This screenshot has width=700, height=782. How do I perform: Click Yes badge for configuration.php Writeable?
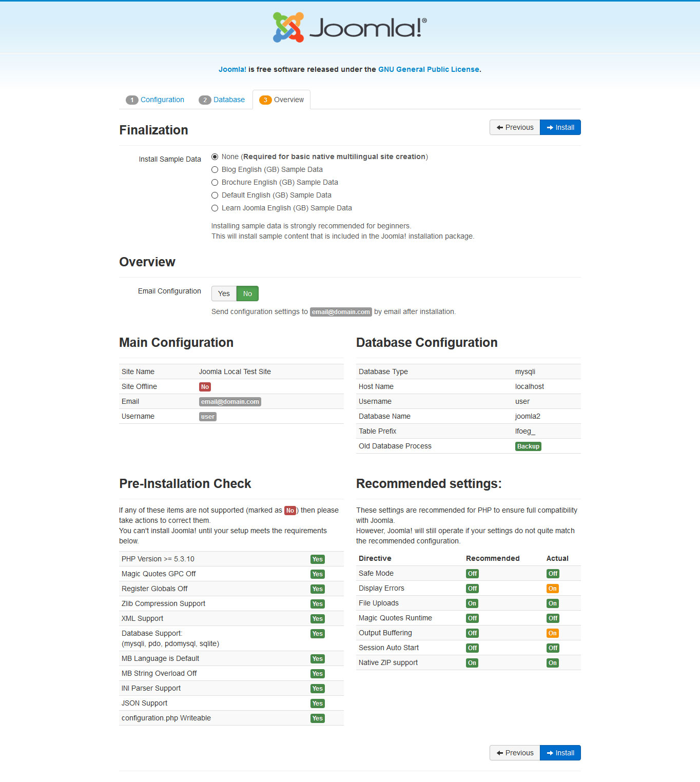[318, 718]
